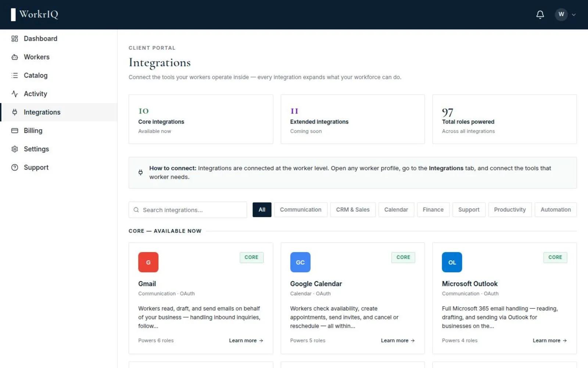
Task: Open Settings from the sidebar
Action: click(x=59, y=149)
